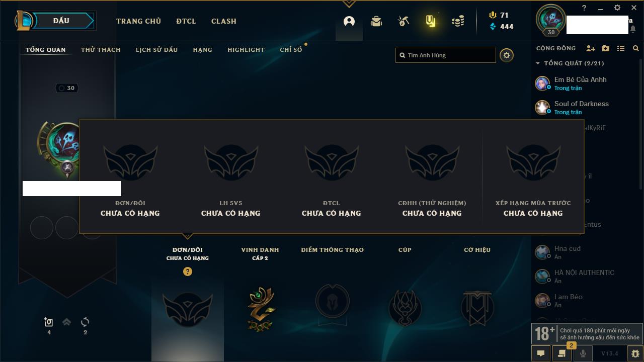The height and width of the screenshot is (362, 644).
Task: Open the profile icon in top navigation
Action: [x=349, y=21]
